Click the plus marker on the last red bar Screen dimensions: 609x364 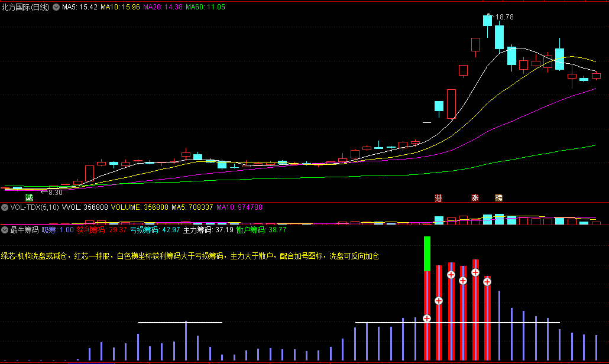tap(487, 282)
